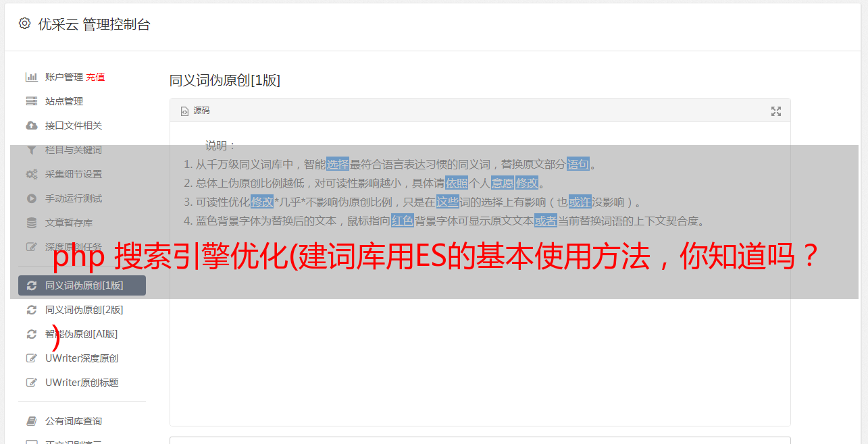The width and height of the screenshot is (868, 444).
Task: Click highlighted word 选择 in the text
Action: [338, 164]
